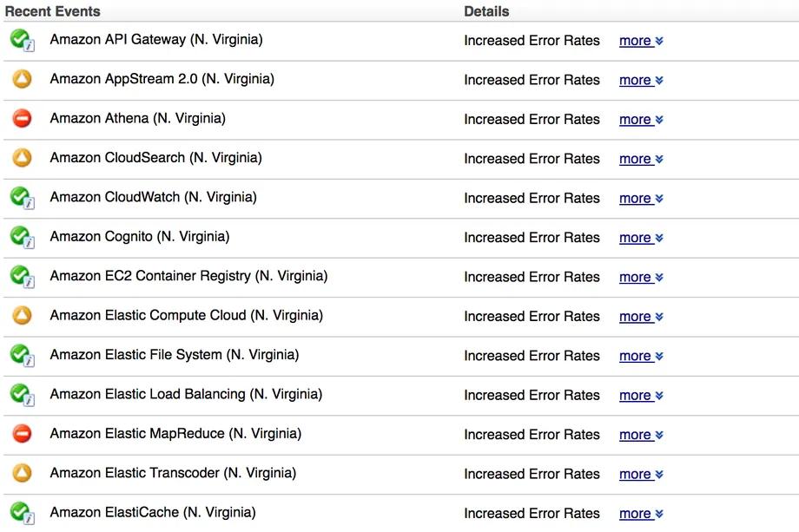
Task: Select the Amazon Elastic Load Balancing event row
Action: tap(401, 396)
